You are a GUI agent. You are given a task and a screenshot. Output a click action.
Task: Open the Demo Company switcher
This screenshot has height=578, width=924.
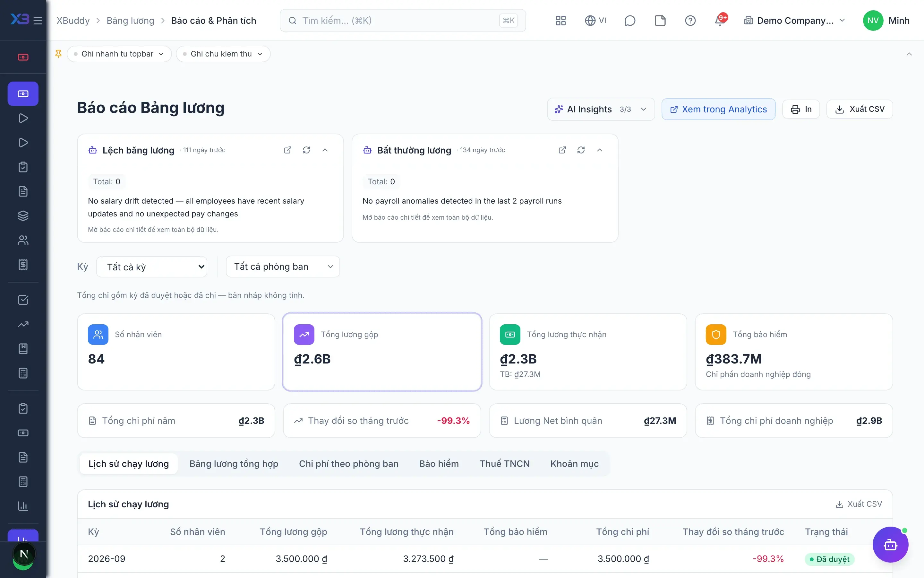click(794, 21)
